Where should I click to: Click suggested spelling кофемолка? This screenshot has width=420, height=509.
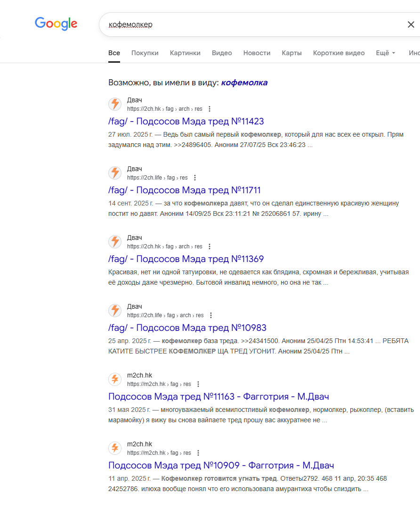coord(244,83)
